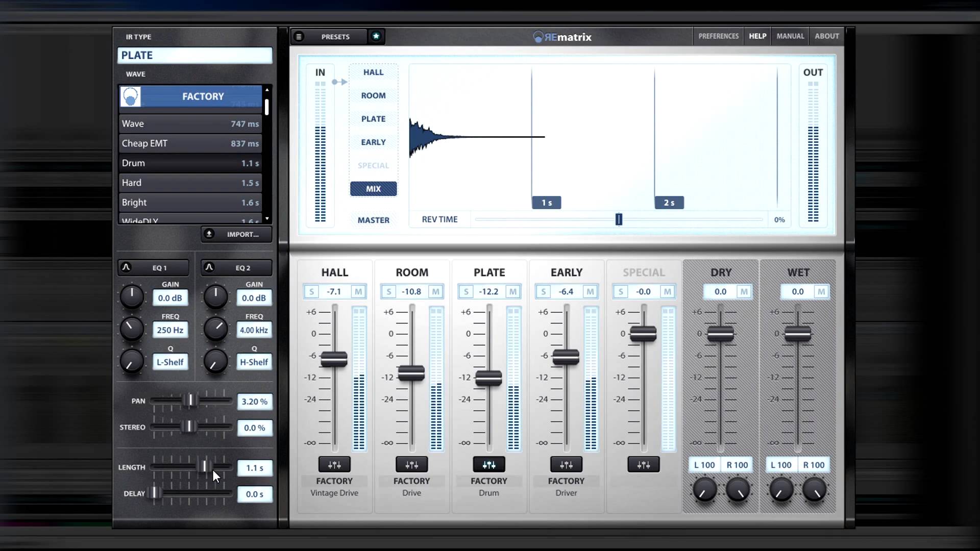Mute the ROOM channel
Screen dimensions: 980x551
click(x=435, y=291)
